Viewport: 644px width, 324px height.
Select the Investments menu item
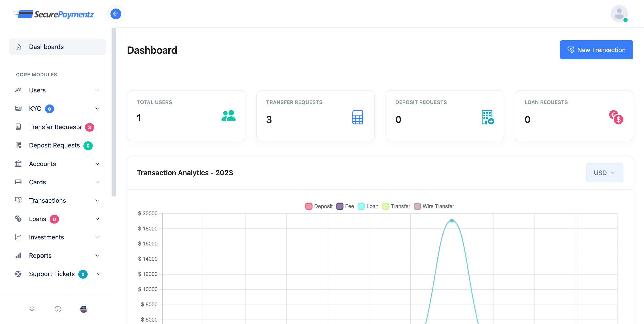coord(57,237)
